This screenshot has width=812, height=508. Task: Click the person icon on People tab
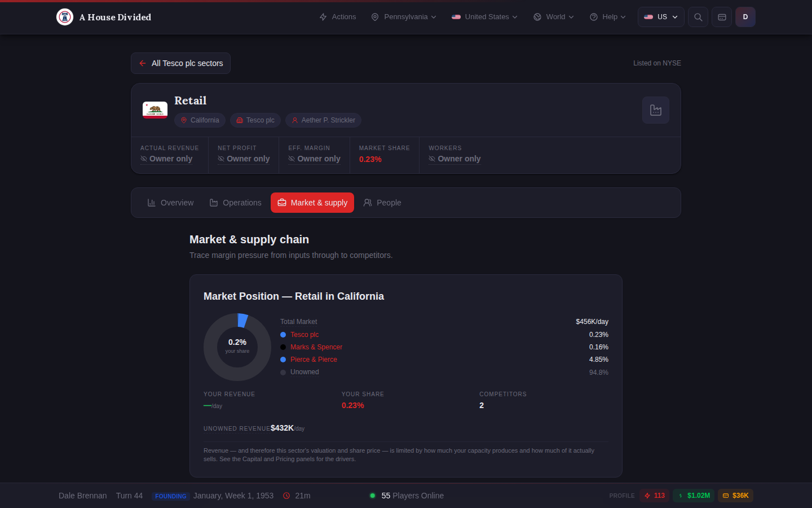pos(368,203)
